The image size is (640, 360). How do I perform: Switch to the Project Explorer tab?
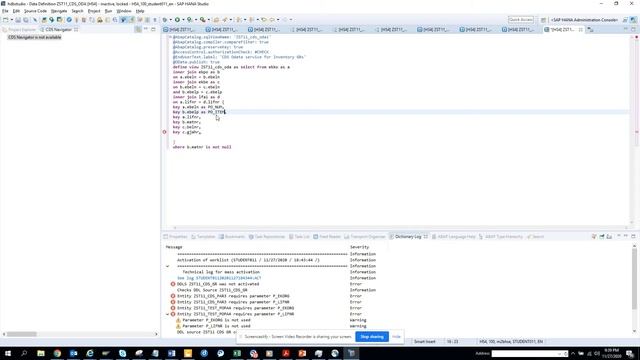[x=19, y=29]
